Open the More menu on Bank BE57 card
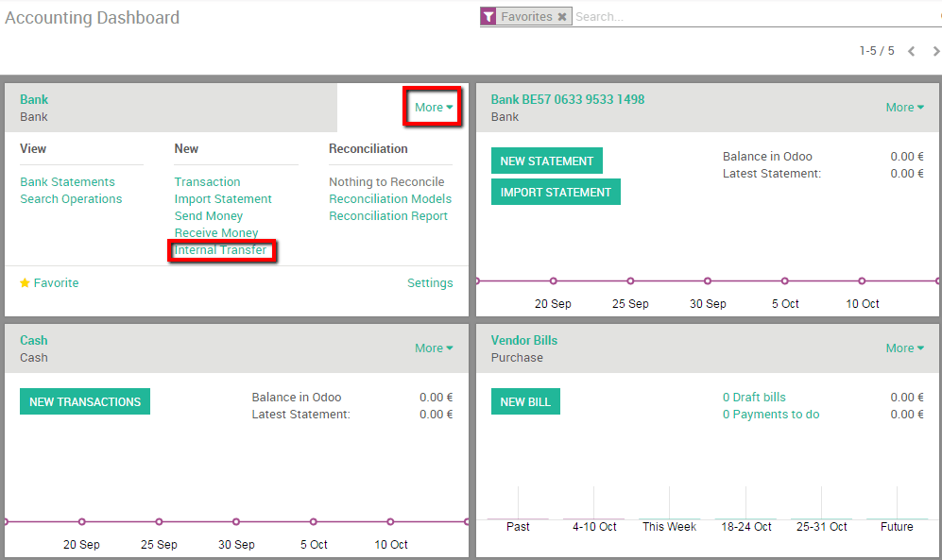The image size is (942, 560). (x=903, y=108)
